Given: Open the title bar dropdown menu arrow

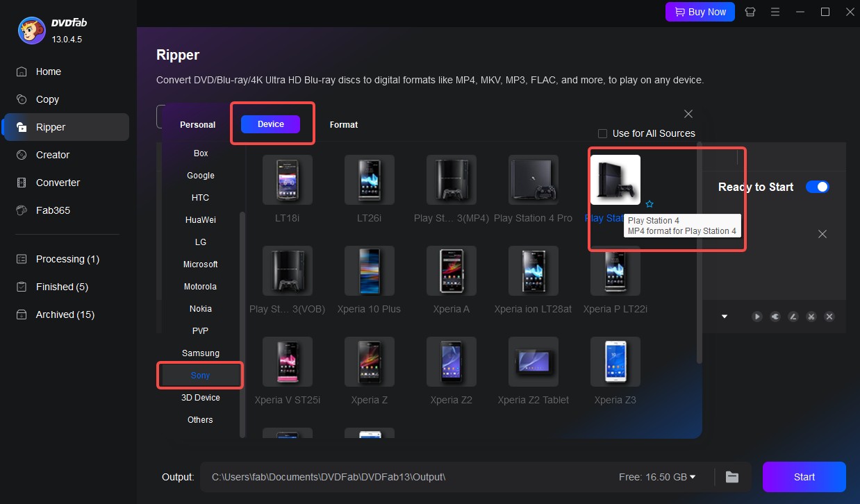Looking at the screenshot, I should tap(775, 12).
